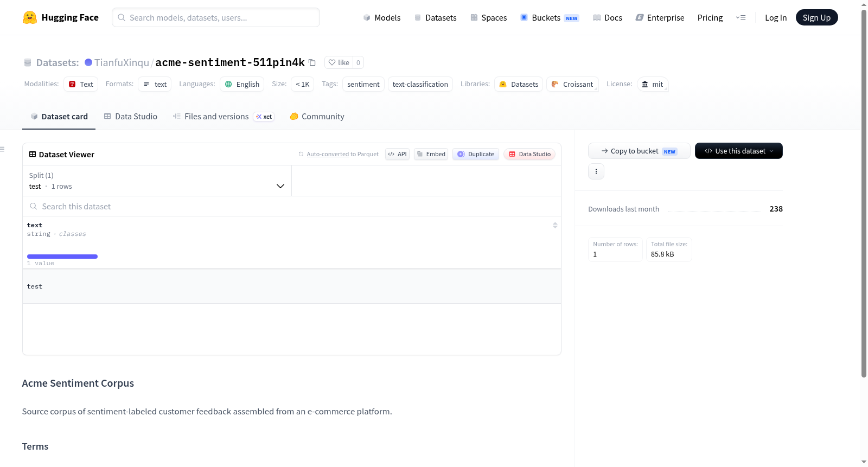The width and height of the screenshot is (868, 467).
Task: Open the API button in Dataset Viewer
Action: point(397,154)
